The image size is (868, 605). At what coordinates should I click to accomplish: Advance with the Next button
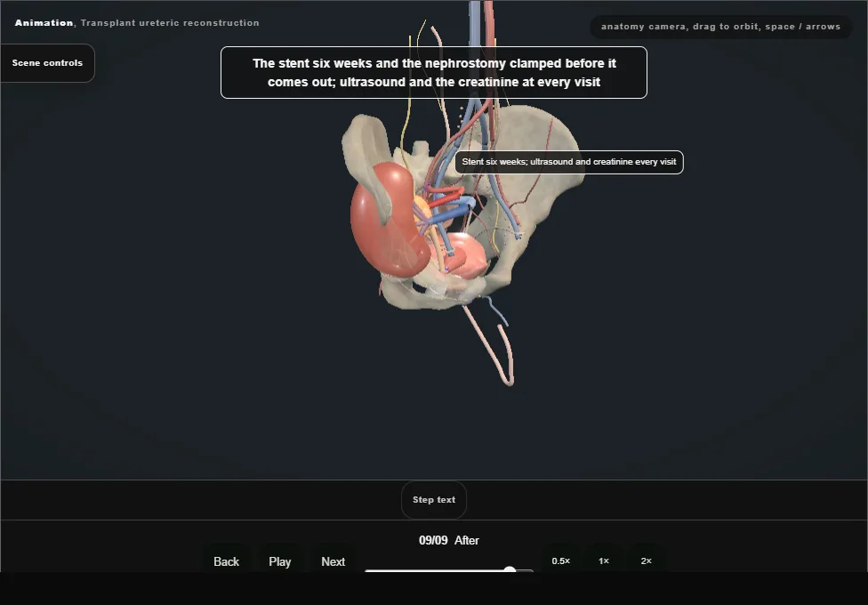click(334, 561)
